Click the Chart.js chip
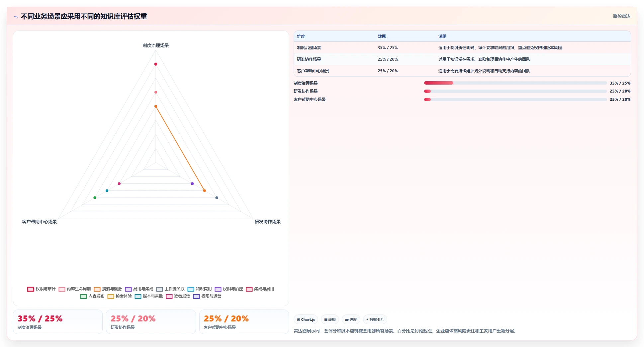Viewport: 644px width, 347px height. pyautogui.click(x=306, y=319)
